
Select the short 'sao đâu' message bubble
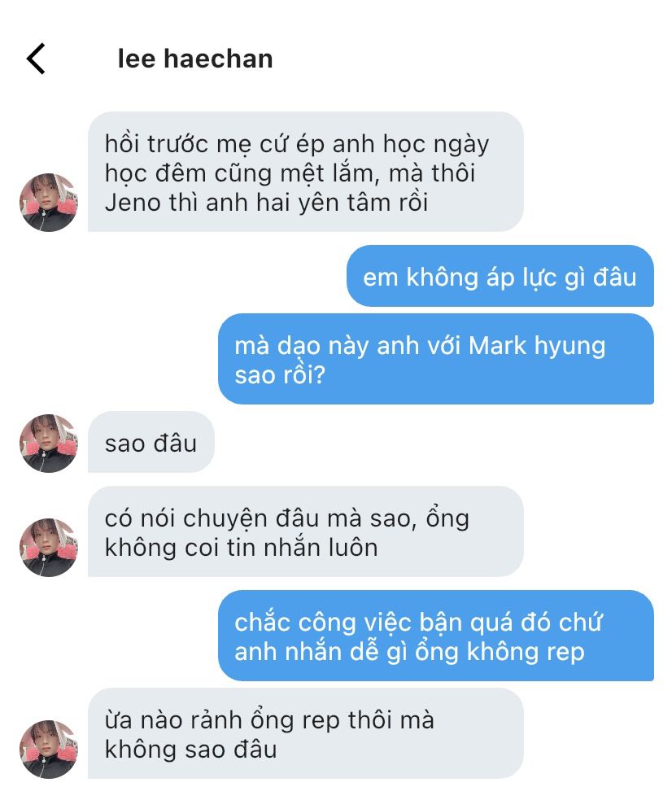pyautogui.click(x=151, y=442)
